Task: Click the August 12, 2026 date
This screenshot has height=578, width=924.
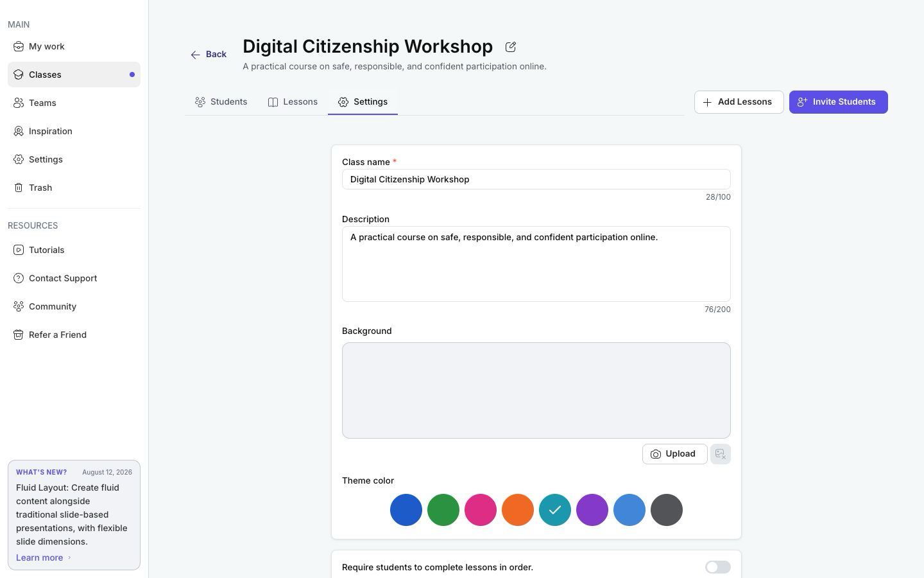Action: coord(107,472)
